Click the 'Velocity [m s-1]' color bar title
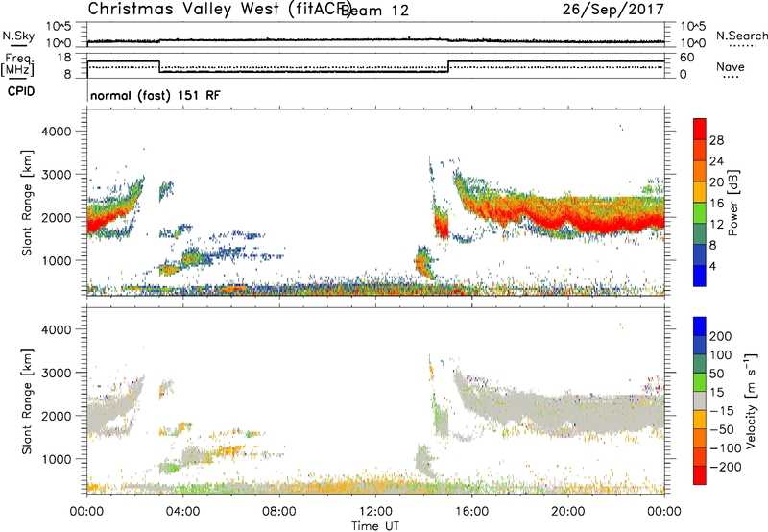Viewport: 768px width, 532px height. coord(751,400)
